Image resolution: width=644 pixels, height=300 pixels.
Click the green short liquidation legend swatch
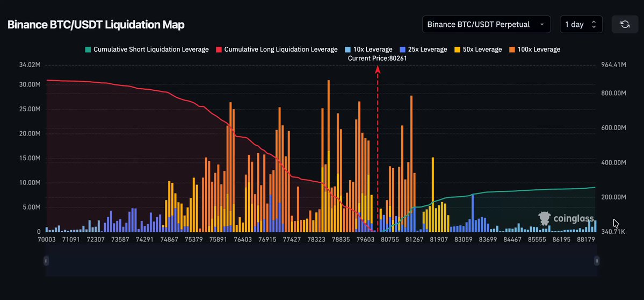[x=88, y=49]
